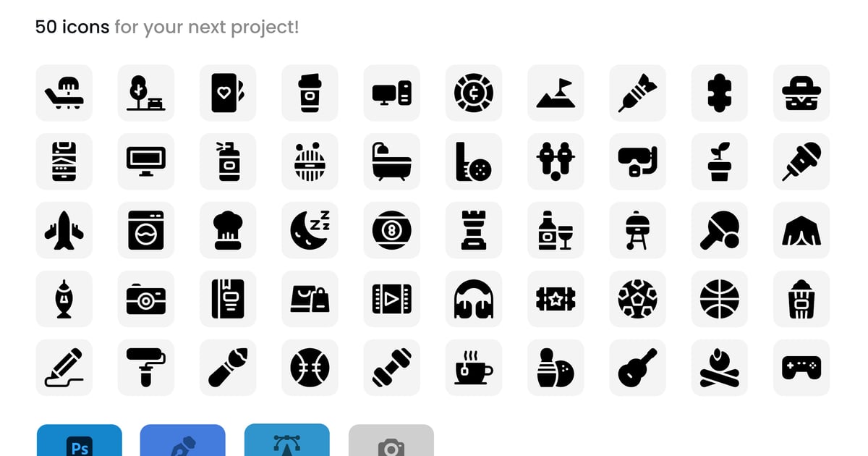Click the chess rook icon
This screenshot has height=456, width=868.
474,230
